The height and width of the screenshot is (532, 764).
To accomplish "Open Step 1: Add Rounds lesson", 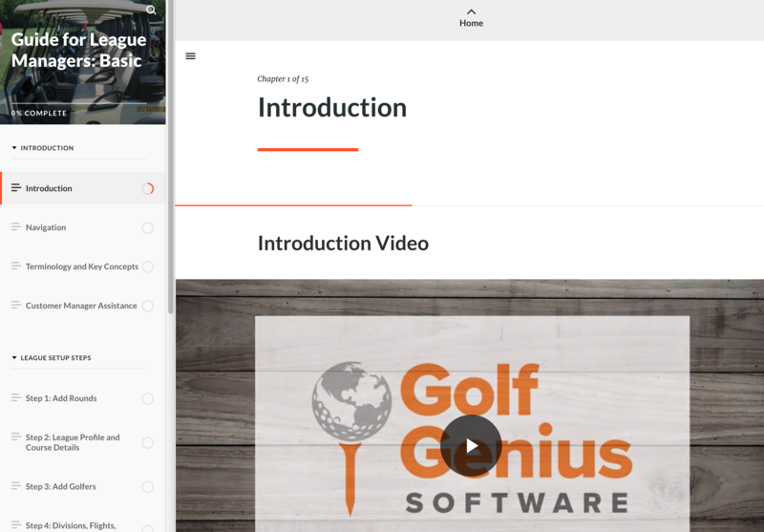I will click(x=83, y=398).
